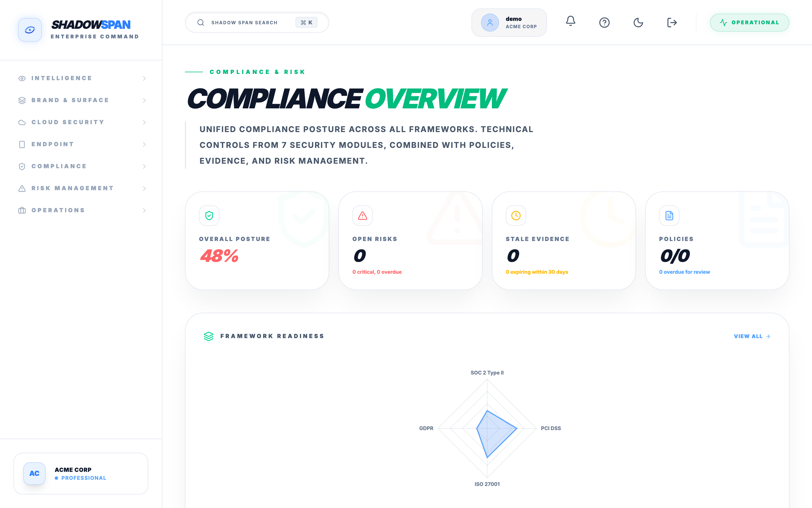Click the View All link
The height and width of the screenshot is (508, 812).
752,336
